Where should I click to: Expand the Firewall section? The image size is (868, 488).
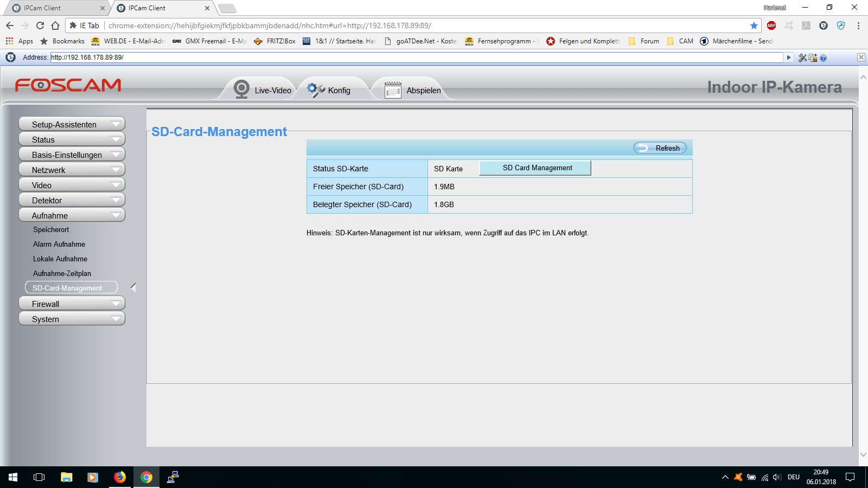(x=72, y=304)
